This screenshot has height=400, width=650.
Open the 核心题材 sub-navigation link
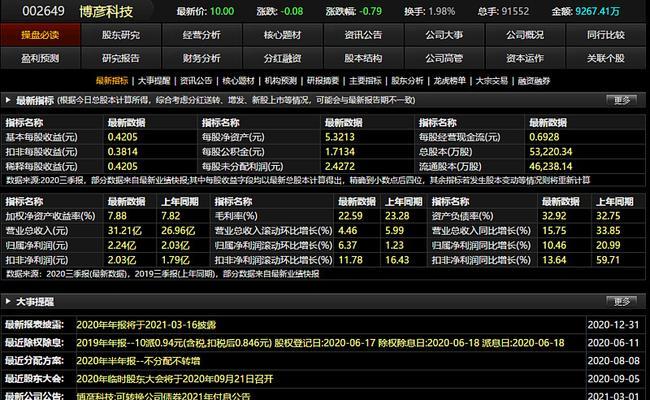coord(238,81)
